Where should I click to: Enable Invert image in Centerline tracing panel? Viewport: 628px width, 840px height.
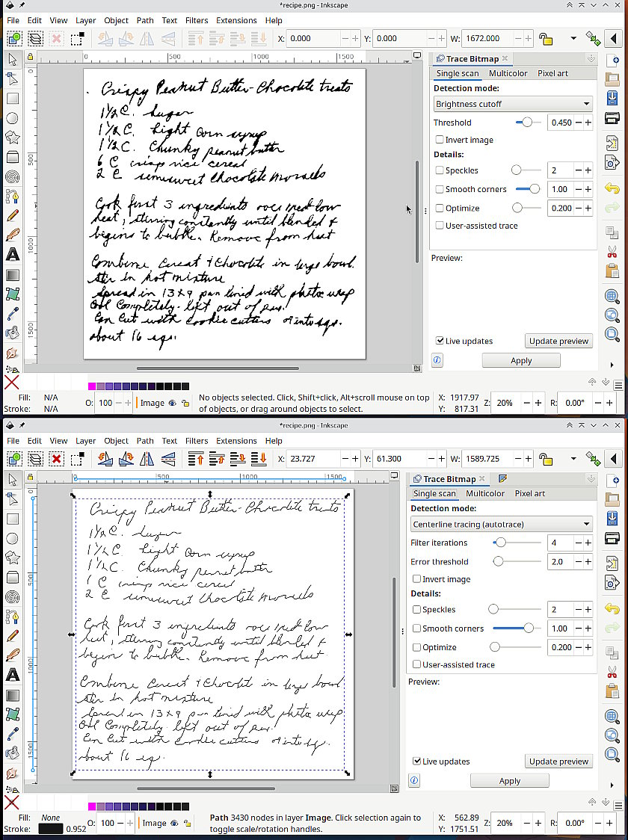pyautogui.click(x=416, y=579)
